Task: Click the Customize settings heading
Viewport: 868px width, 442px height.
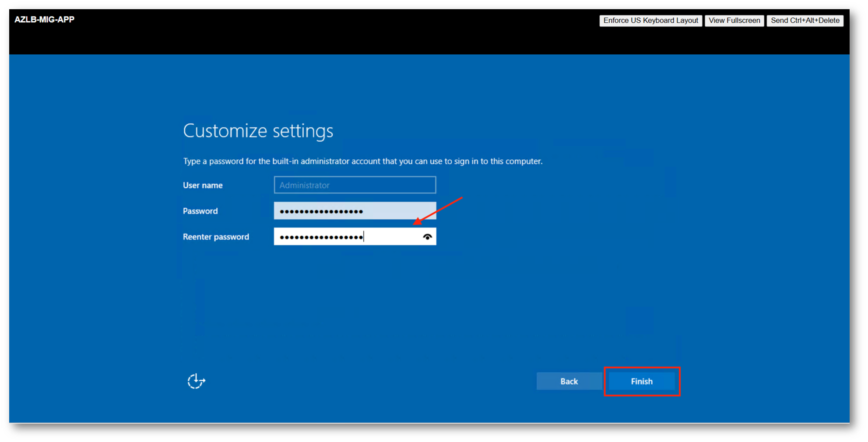Action: (258, 131)
